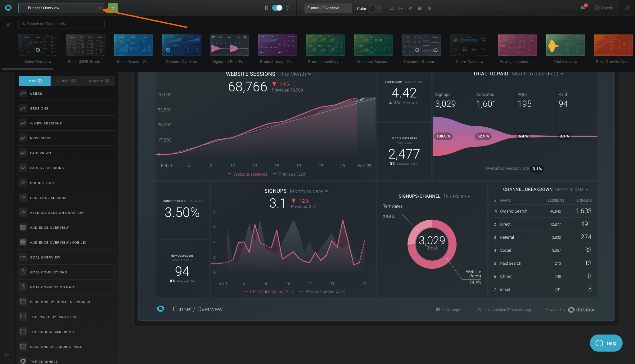Click the background image icon in toolbar
The height and width of the screenshot is (364, 635).
click(401, 8)
